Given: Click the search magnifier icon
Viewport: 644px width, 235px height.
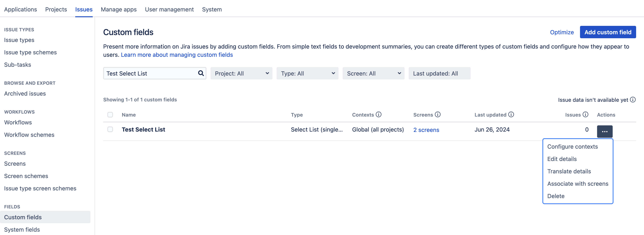Looking at the screenshot, I should (x=201, y=73).
